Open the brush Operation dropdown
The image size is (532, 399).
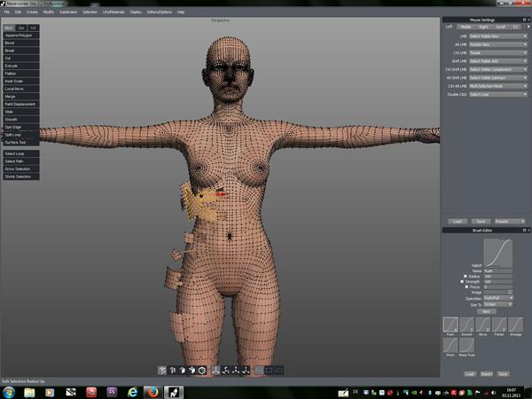click(x=498, y=298)
